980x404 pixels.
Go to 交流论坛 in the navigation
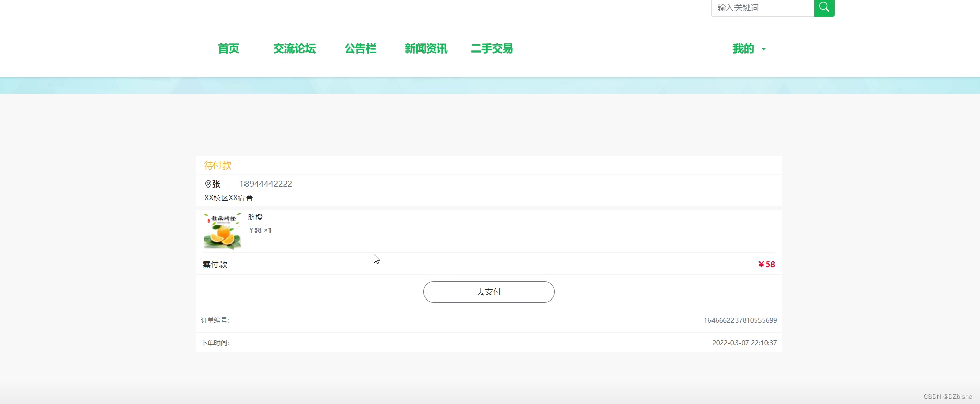point(295,48)
